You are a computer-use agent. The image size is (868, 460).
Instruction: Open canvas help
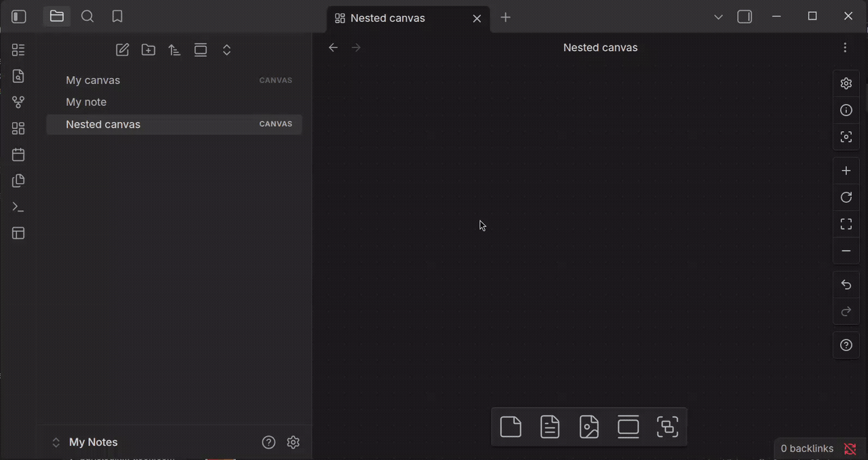click(846, 345)
